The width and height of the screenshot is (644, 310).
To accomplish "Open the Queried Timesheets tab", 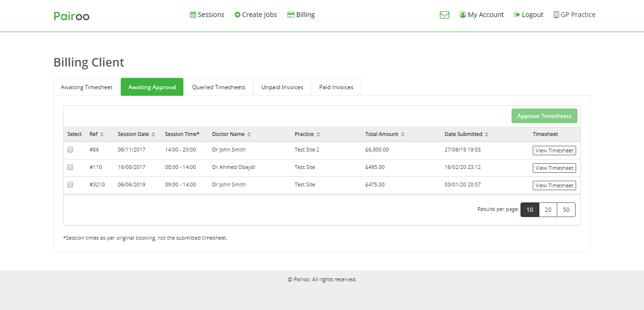I will (x=218, y=87).
